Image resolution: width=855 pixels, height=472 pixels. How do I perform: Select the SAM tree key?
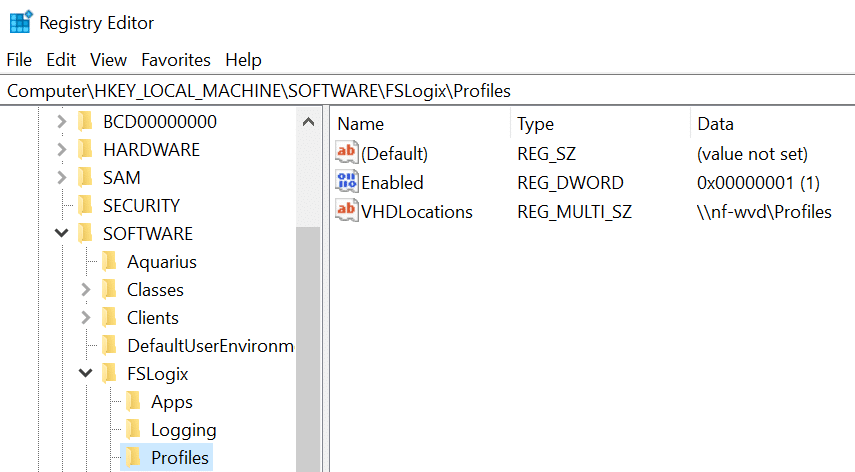click(x=122, y=178)
